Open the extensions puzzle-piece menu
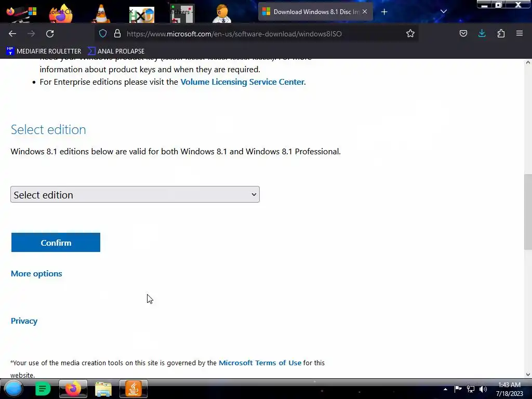 [x=501, y=33]
